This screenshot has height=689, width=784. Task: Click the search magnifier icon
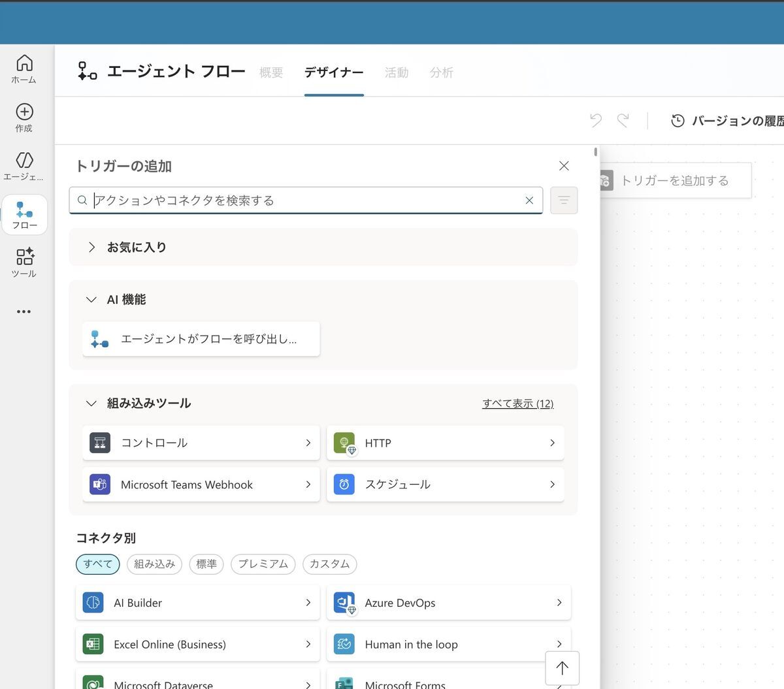point(82,200)
